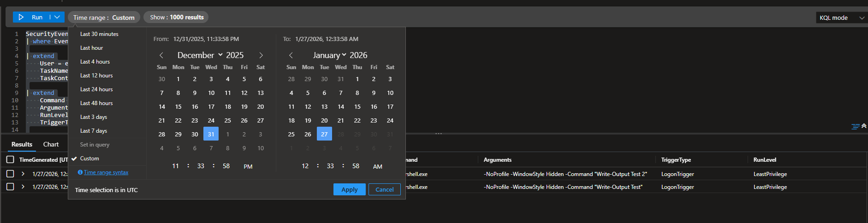Check the select-all checkbox in results header

click(x=10, y=159)
